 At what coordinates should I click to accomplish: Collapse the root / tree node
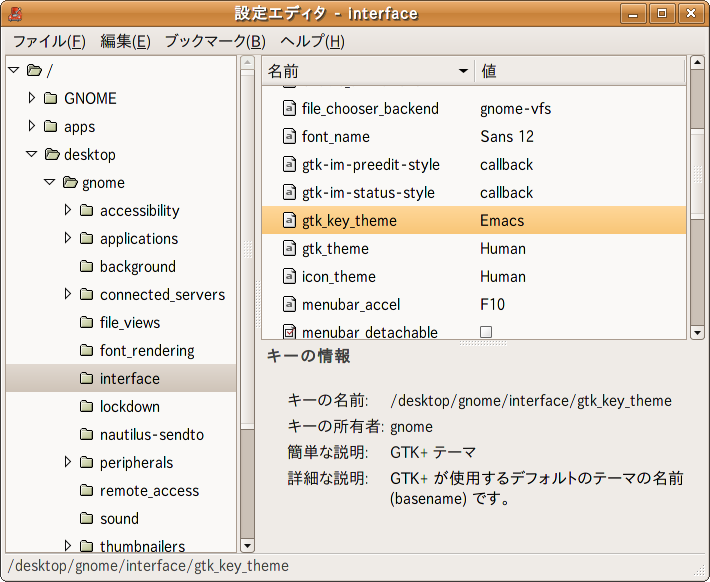[14, 70]
